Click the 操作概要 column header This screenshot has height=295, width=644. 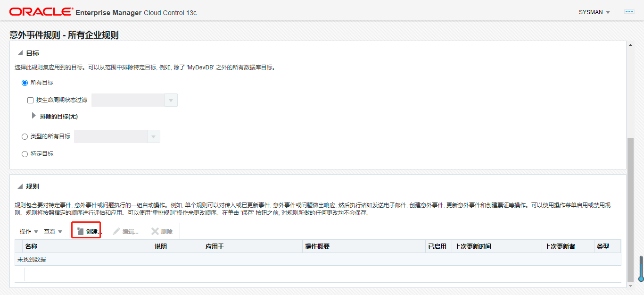(363, 246)
